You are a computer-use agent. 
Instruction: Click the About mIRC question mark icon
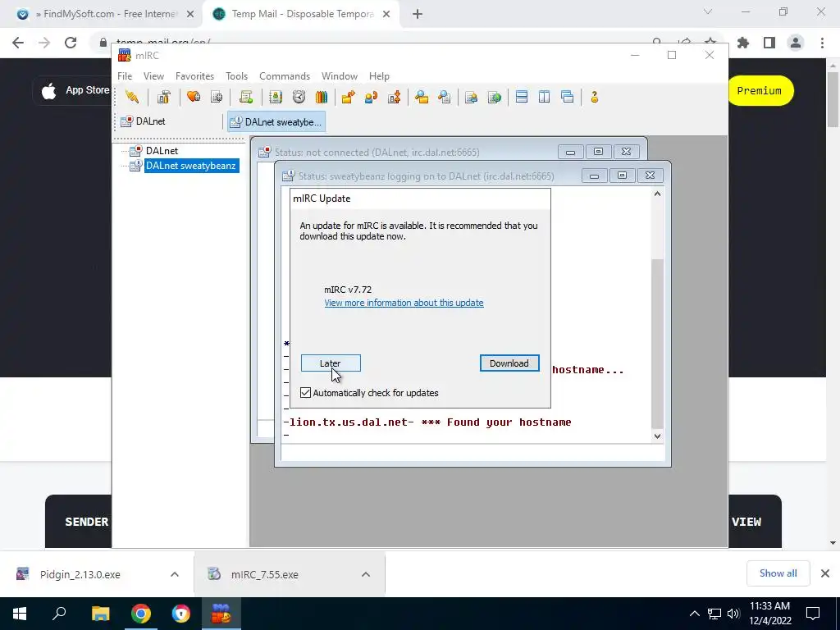[x=594, y=97]
